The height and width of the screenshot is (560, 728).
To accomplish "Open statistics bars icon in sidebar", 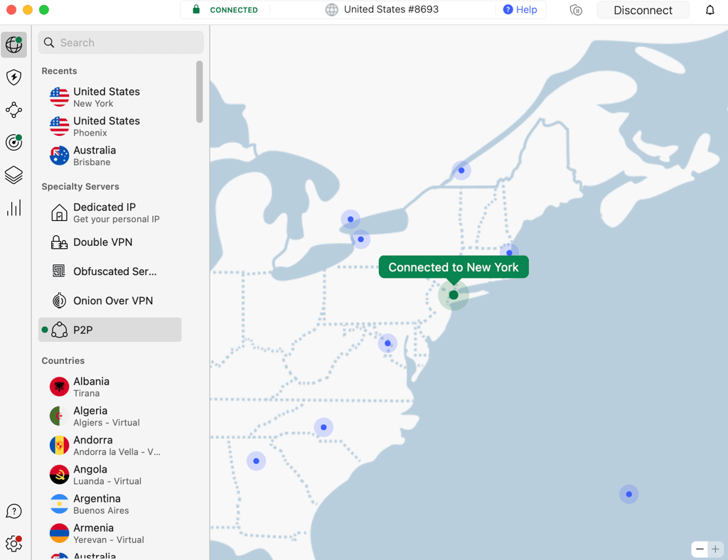I will click(14, 208).
